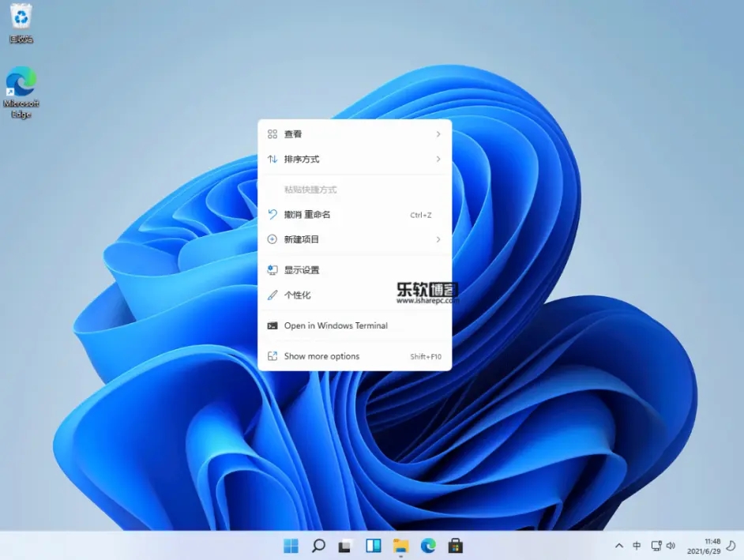744x560 pixels.
Task: Expand hidden icons with the tray chevron
Action: [x=619, y=546]
